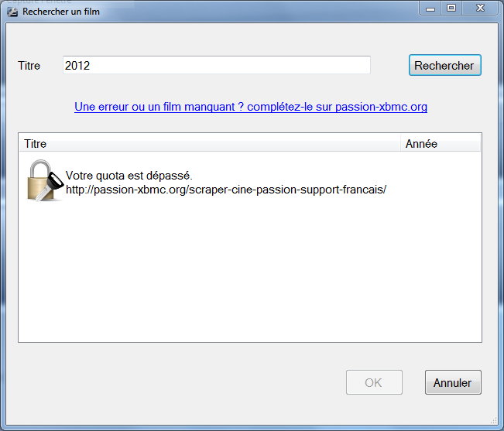Maximize the Rechercher un film window

click(x=451, y=8)
